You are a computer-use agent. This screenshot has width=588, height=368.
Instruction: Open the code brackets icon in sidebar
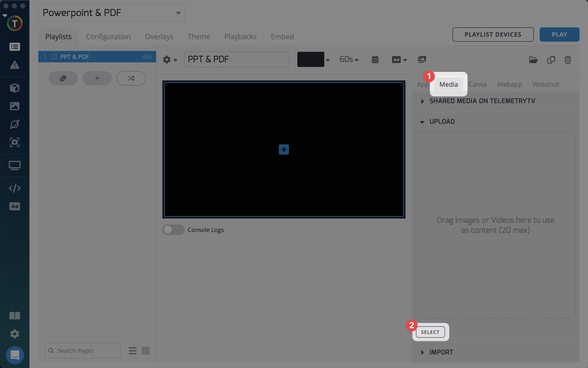tap(15, 188)
